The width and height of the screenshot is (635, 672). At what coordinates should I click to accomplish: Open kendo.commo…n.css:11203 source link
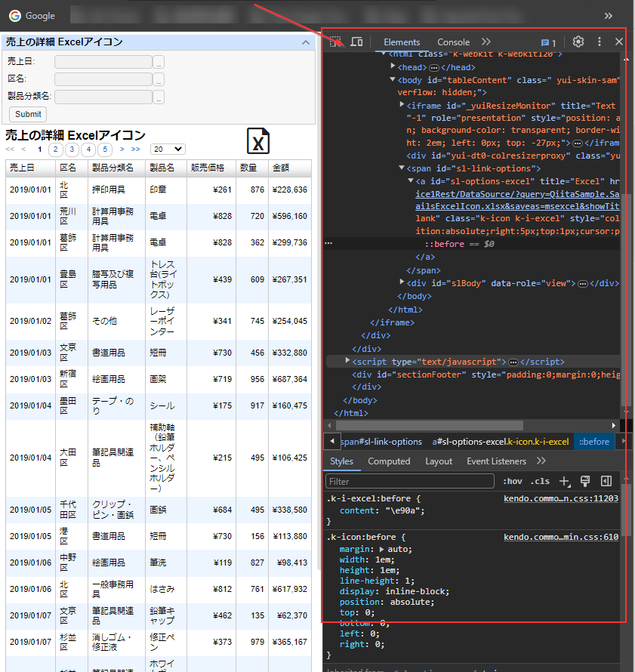(561, 498)
